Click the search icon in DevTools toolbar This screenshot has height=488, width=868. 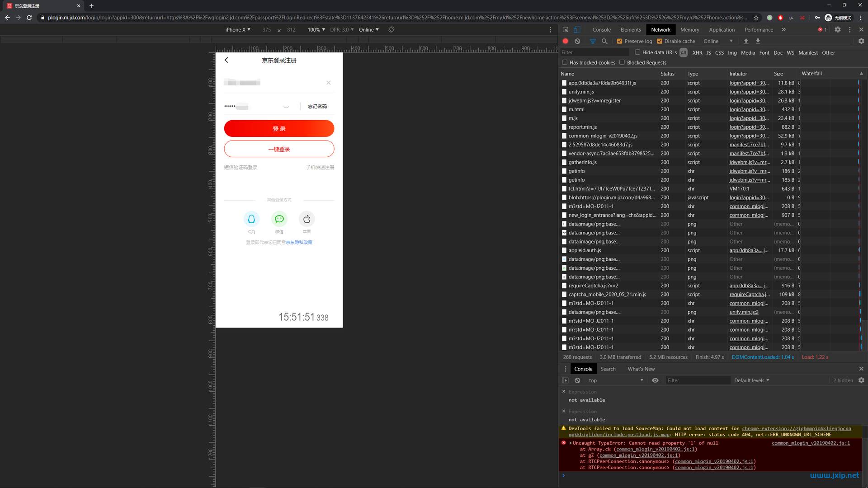coord(605,41)
